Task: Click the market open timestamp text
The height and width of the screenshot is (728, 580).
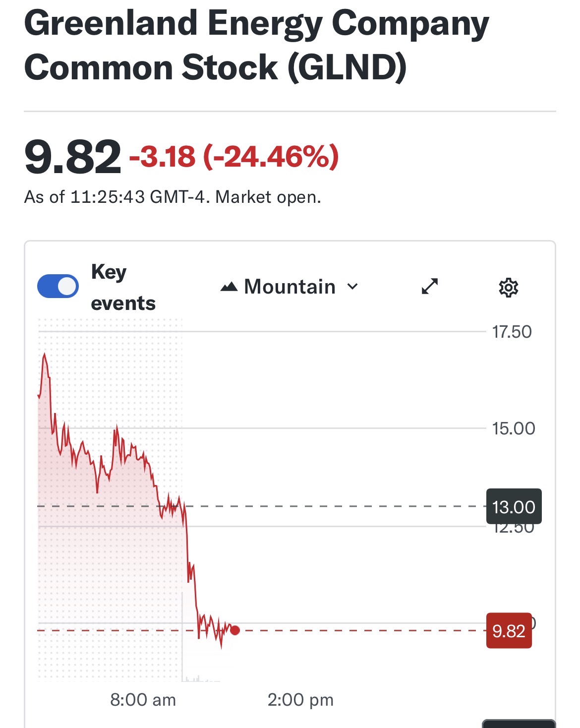Action: click(x=173, y=197)
